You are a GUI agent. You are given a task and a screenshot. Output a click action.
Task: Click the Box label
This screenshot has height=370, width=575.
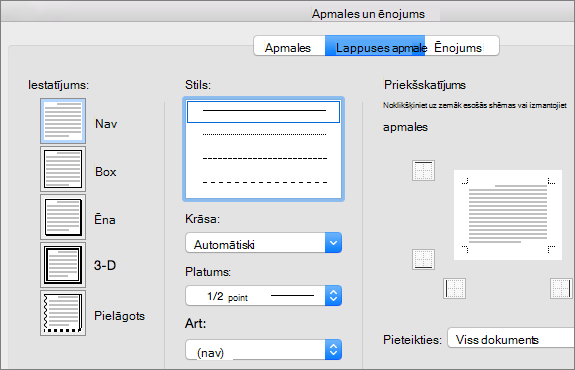point(106,172)
